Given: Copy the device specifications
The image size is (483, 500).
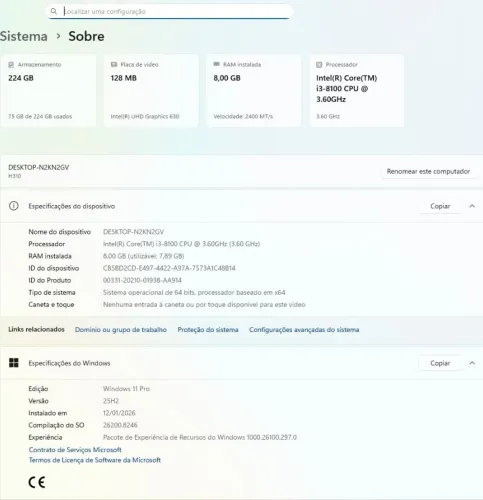Looking at the screenshot, I should [x=440, y=206].
